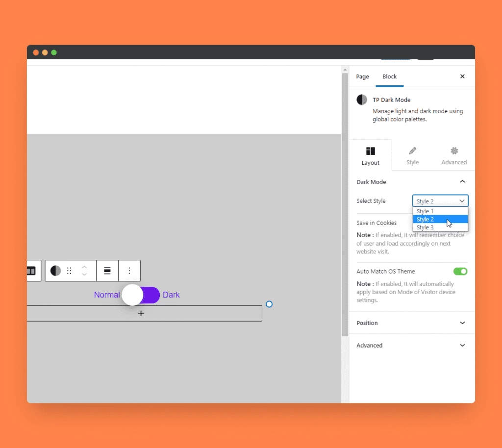Open the Advanced tab with gear icon
The width and height of the screenshot is (502, 448).
tap(454, 156)
